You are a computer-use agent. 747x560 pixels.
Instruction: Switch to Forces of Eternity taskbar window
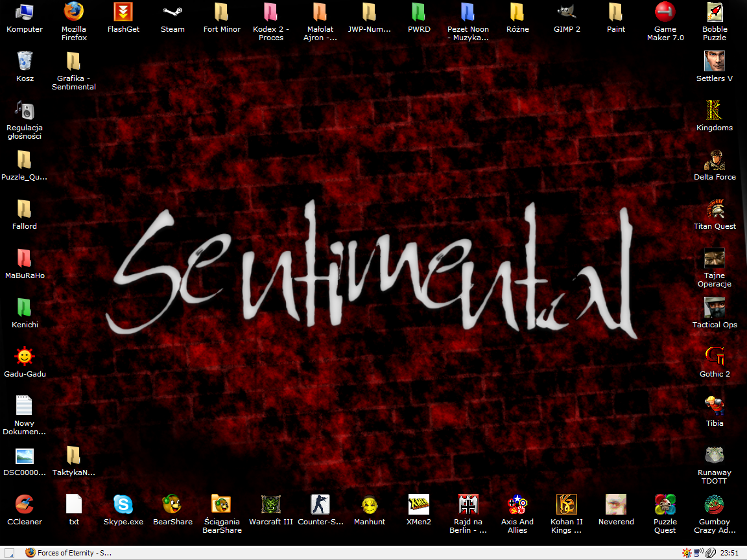(x=69, y=553)
